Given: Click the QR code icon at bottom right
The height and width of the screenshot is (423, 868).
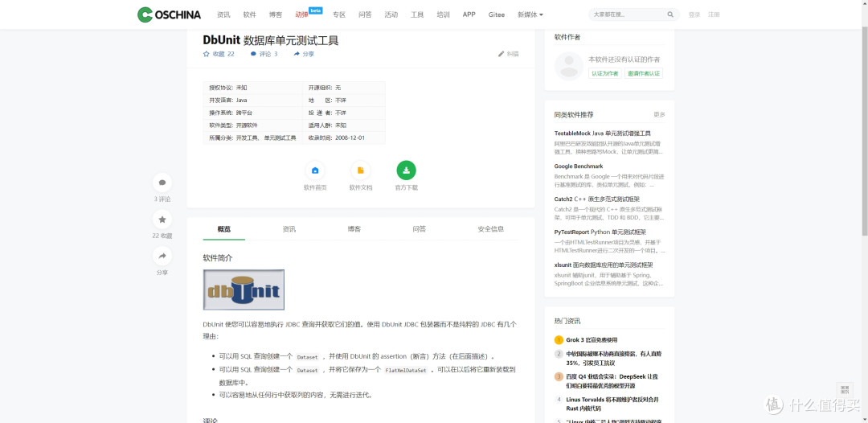Looking at the screenshot, I should tap(844, 390).
